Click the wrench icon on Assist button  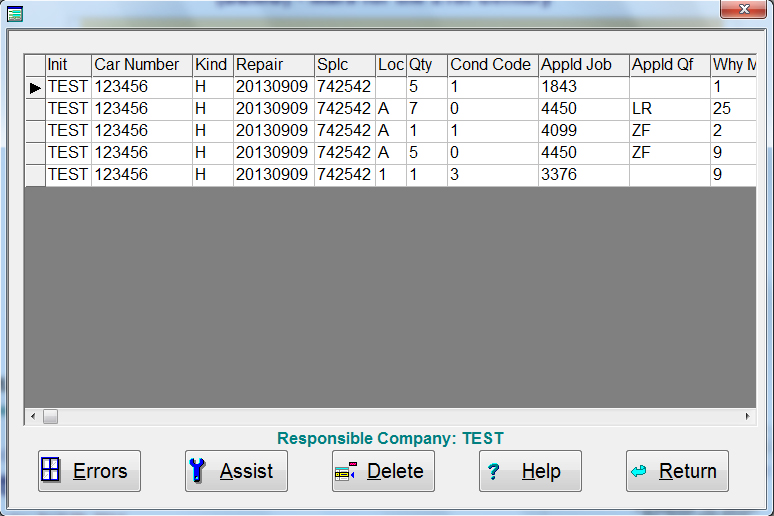(x=197, y=471)
